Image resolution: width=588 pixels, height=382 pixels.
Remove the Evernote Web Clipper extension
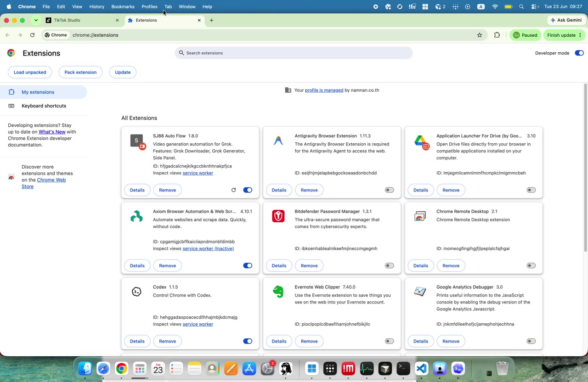(x=309, y=341)
